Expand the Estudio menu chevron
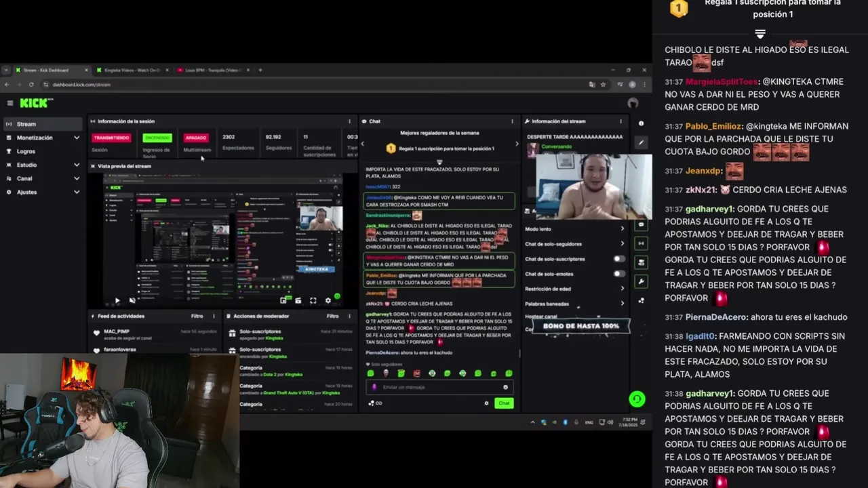This screenshot has height=488, width=868. [x=77, y=165]
